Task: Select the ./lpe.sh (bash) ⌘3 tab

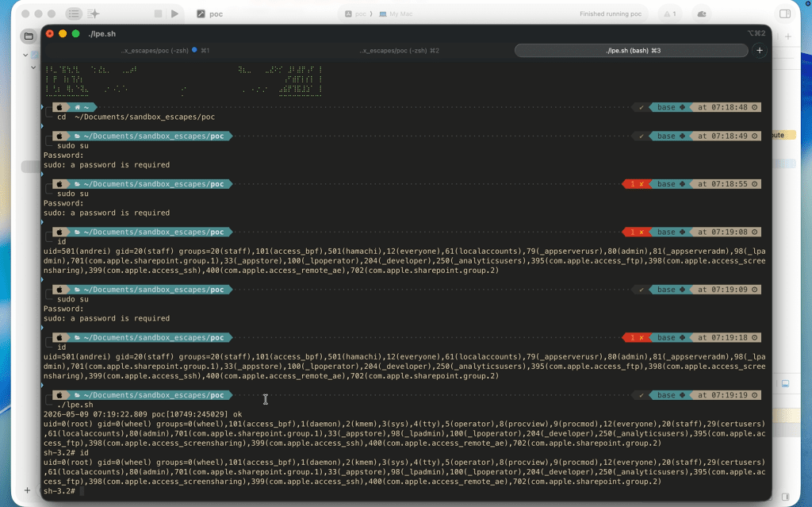Action: [630, 50]
